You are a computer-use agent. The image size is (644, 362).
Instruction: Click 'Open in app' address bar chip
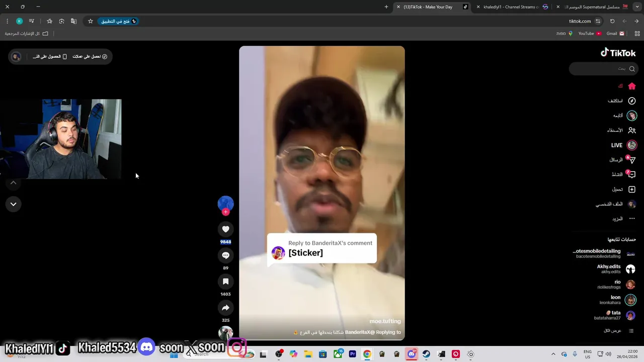pyautogui.click(x=117, y=21)
